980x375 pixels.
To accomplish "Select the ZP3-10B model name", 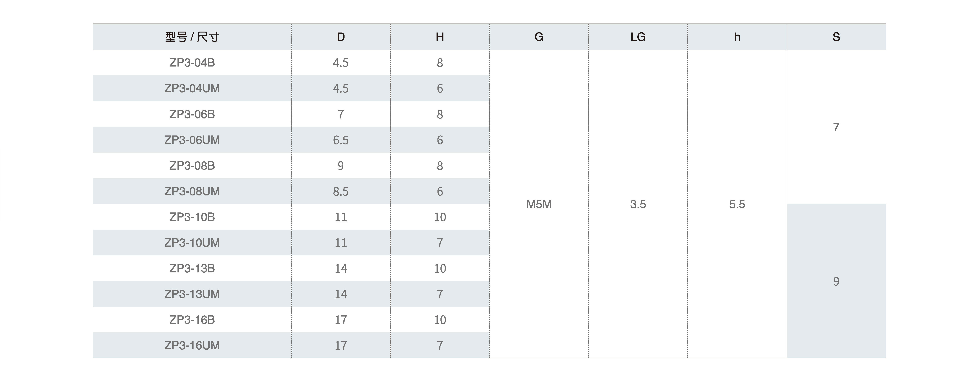I will click(x=192, y=217).
